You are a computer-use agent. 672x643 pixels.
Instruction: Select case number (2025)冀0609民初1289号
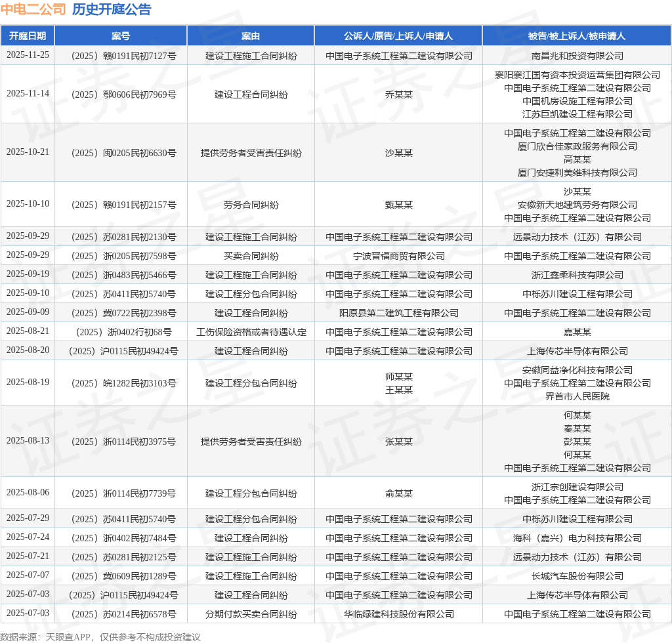tap(123, 576)
